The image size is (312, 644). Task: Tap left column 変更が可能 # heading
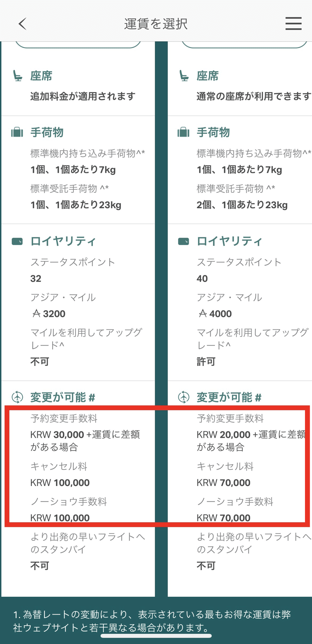(x=63, y=397)
